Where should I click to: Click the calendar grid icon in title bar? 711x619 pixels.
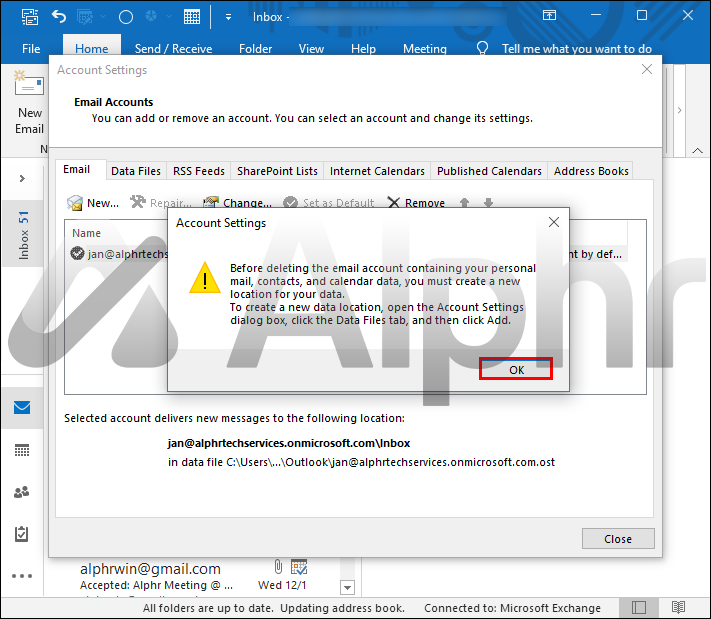pyautogui.click(x=192, y=17)
